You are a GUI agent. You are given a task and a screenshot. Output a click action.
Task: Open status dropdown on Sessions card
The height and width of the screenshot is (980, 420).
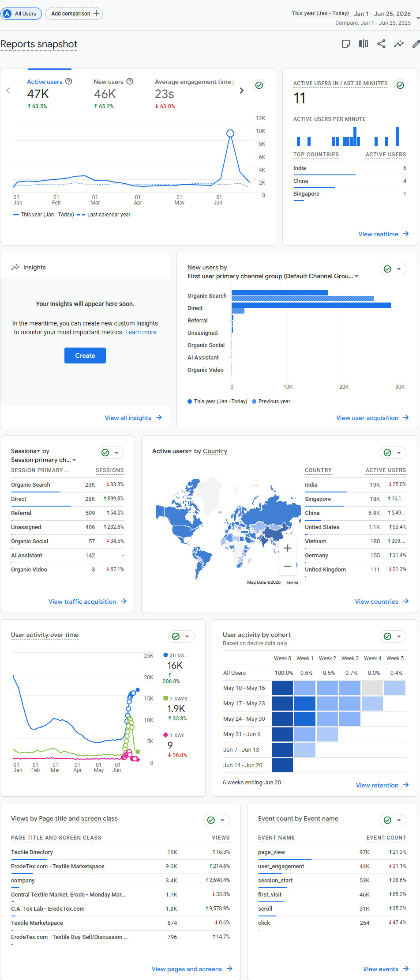tap(111, 453)
